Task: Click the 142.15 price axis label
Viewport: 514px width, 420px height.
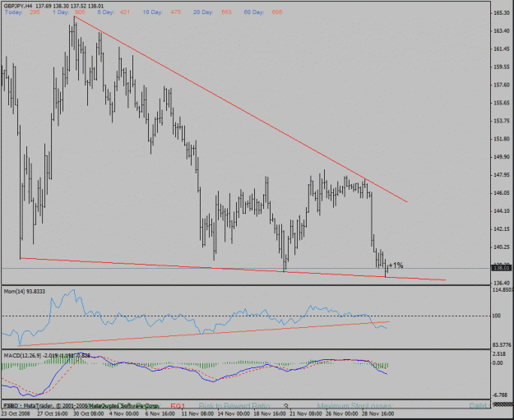Action: [502, 229]
